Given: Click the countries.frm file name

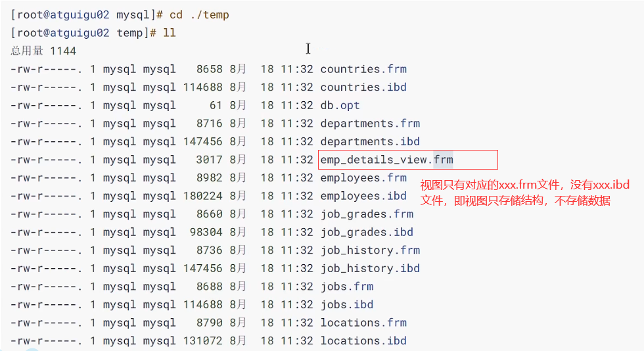Looking at the screenshot, I should click(x=363, y=69).
